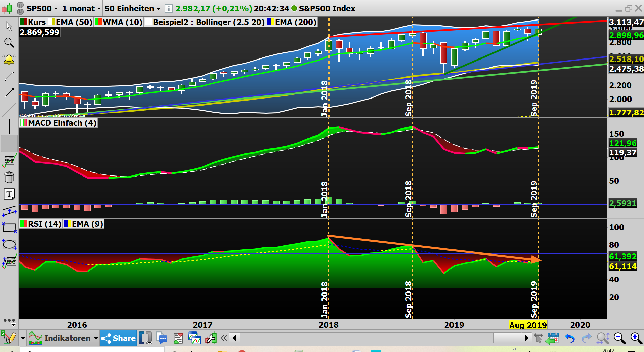
Task: Click the Indikatoren button
Action: pyautogui.click(x=60, y=338)
